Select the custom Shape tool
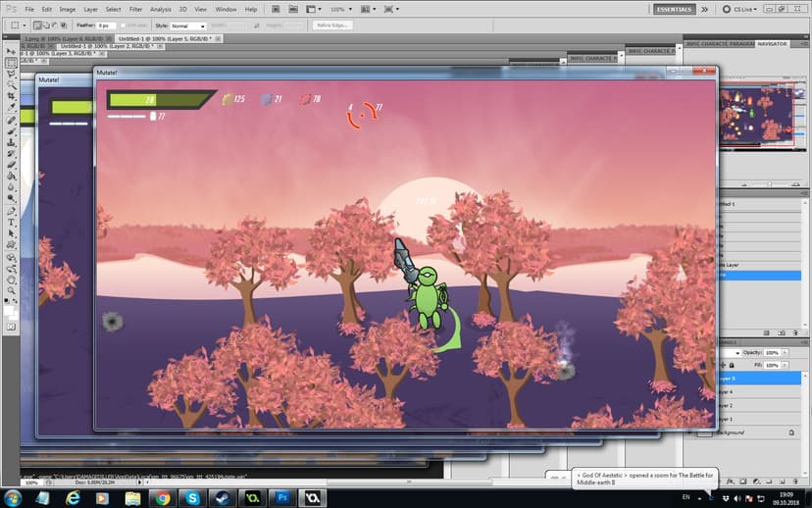Screen dimensions: 812x508 click(x=11, y=245)
